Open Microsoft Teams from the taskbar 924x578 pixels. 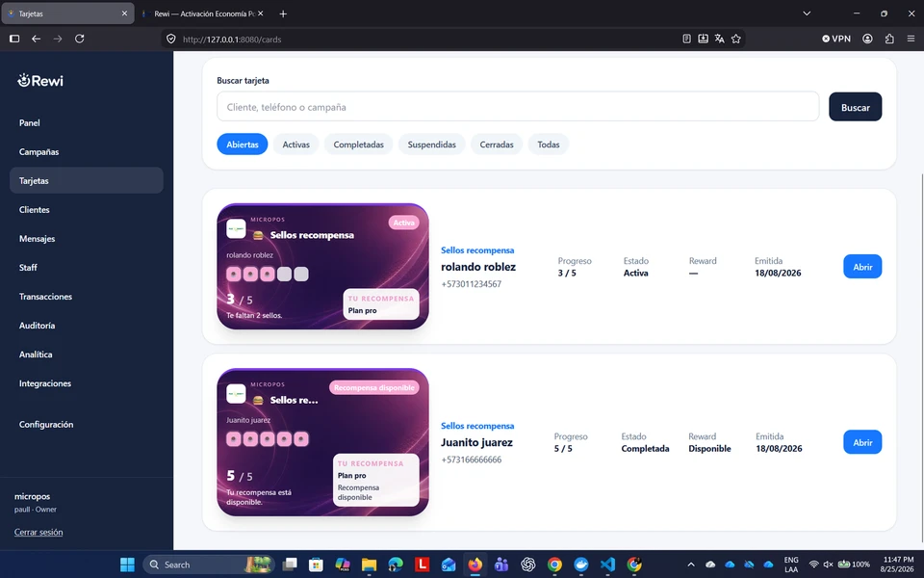pyautogui.click(x=501, y=565)
